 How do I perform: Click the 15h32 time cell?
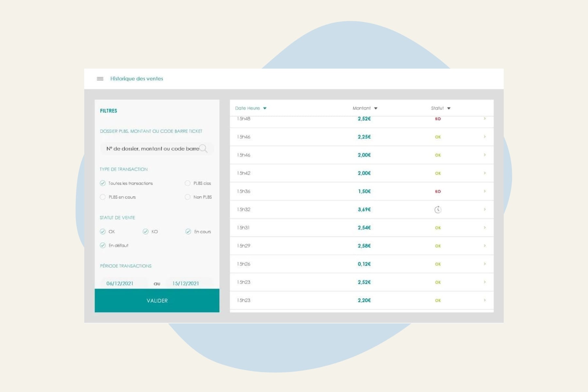(x=244, y=209)
